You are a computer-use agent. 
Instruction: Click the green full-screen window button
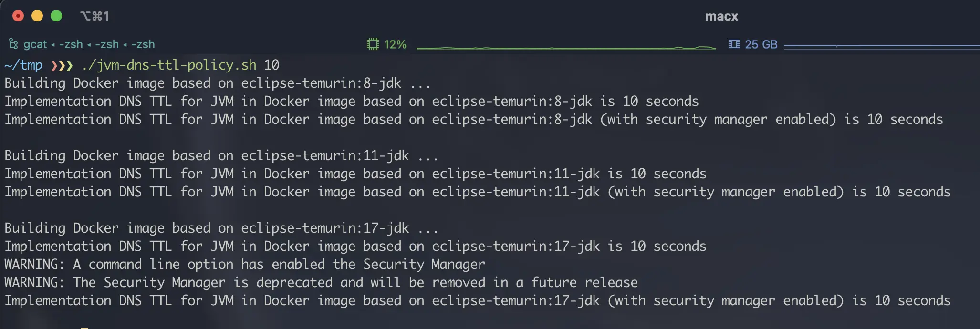click(56, 16)
